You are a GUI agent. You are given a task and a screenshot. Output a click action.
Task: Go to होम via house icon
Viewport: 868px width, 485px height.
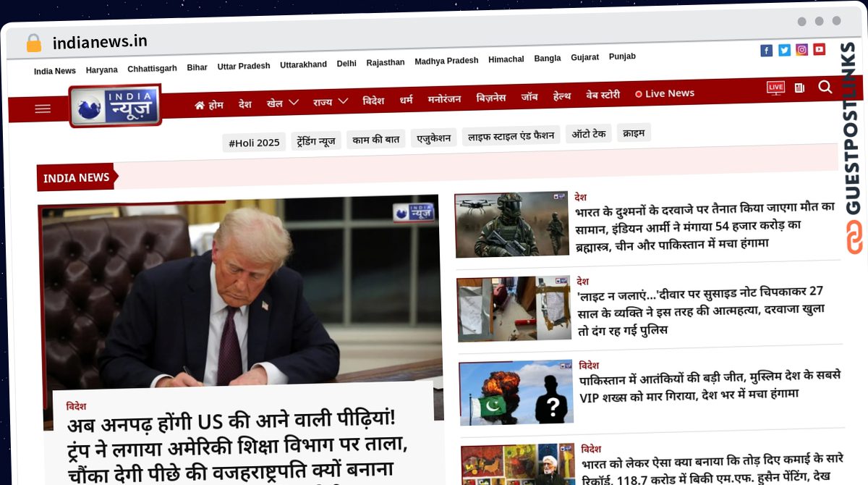[208, 105]
